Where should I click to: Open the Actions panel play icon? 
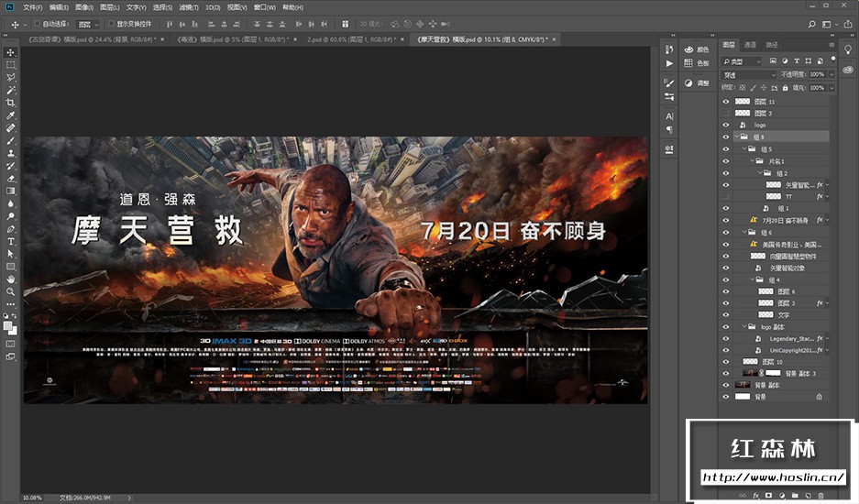[x=669, y=63]
